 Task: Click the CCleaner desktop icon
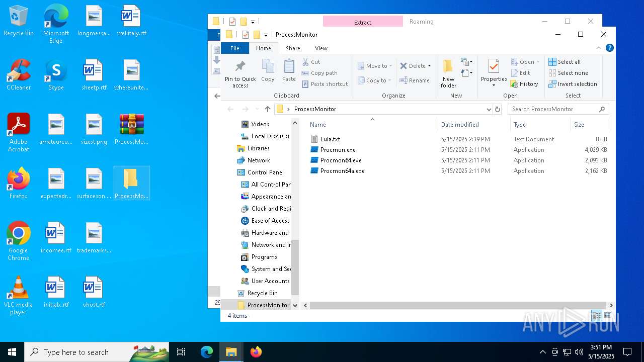pos(18,75)
